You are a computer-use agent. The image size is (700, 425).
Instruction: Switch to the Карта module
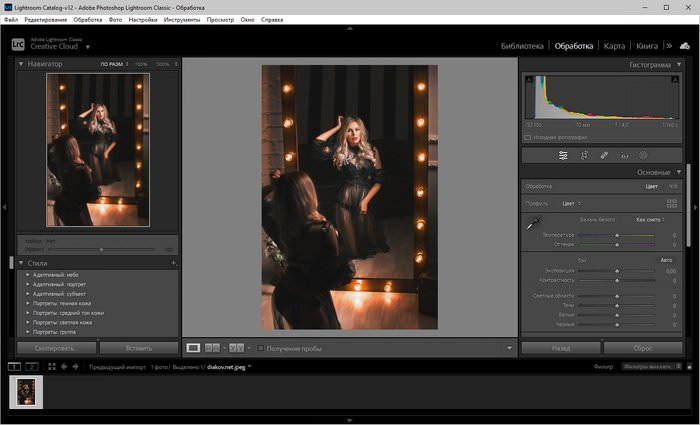(614, 46)
